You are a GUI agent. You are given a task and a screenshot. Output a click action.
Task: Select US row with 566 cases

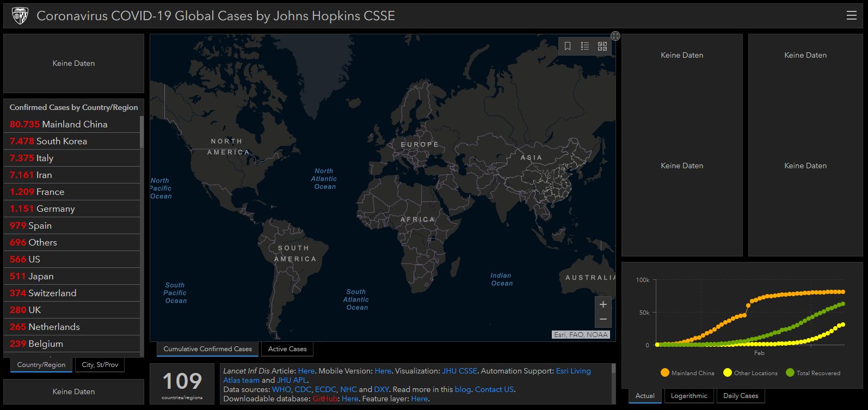point(72,259)
